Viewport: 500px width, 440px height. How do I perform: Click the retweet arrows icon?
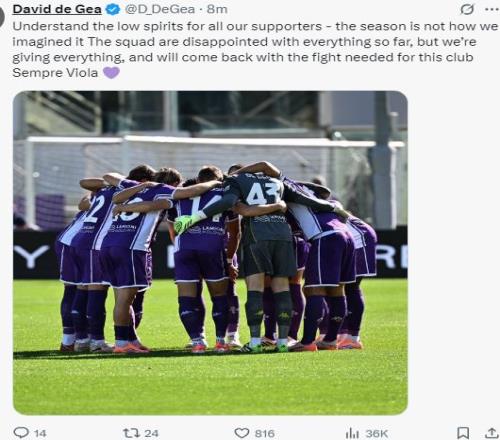(131, 433)
